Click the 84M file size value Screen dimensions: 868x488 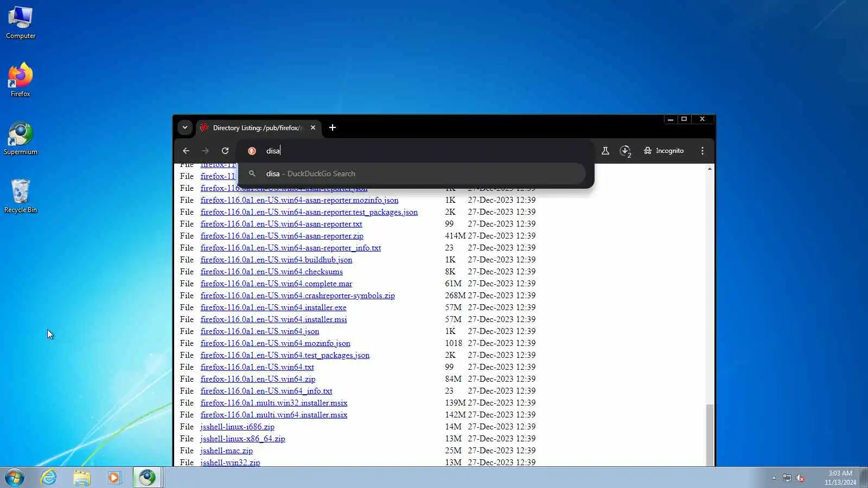pyautogui.click(x=453, y=379)
